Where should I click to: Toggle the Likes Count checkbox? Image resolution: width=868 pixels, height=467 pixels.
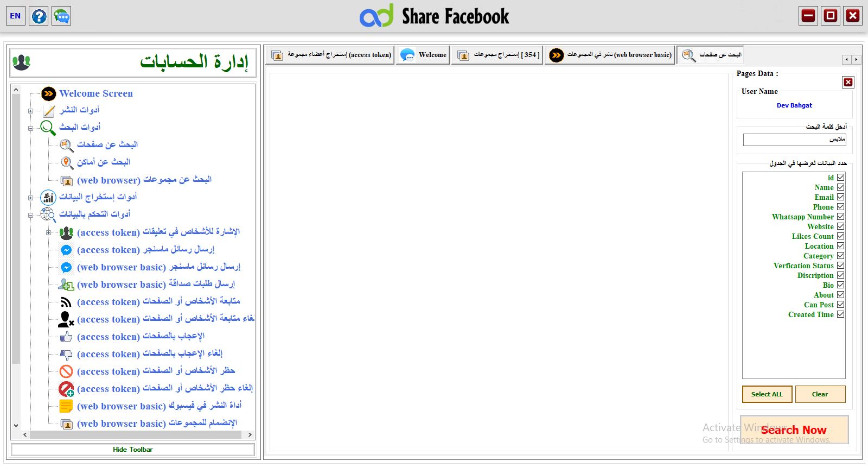(840, 236)
